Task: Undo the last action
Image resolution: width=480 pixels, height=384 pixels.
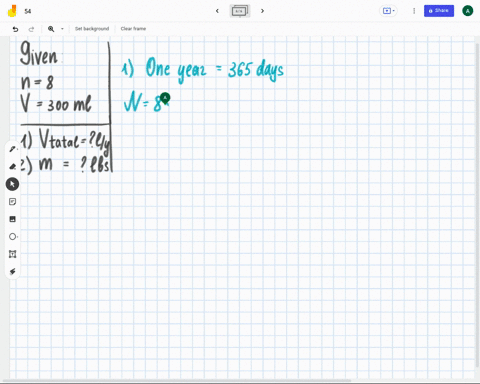Action: click(15, 29)
